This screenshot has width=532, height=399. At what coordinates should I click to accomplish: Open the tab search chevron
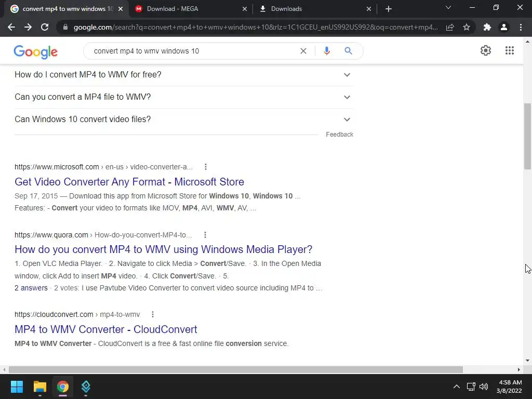pyautogui.click(x=448, y=7)
